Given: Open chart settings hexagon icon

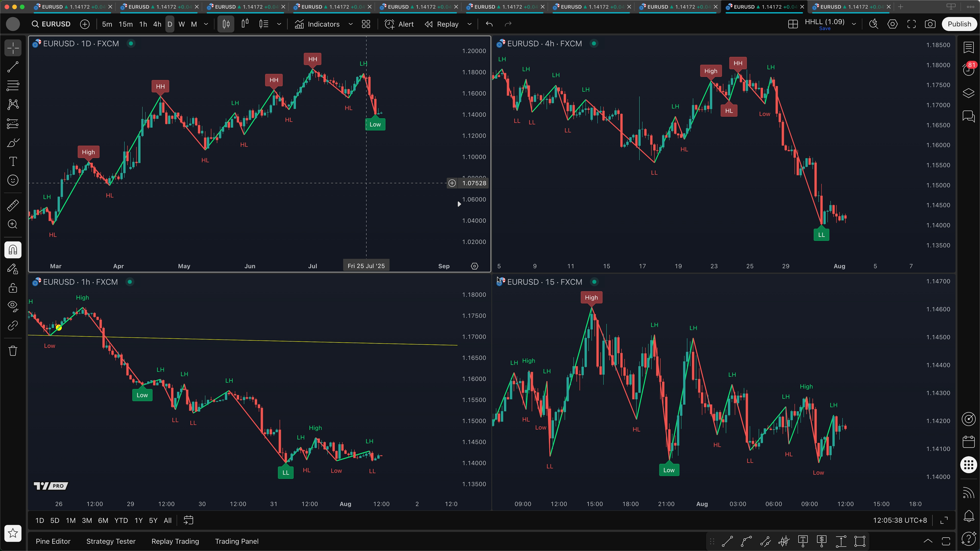Looking at the screenshot, I should click(x=892, y=24).
